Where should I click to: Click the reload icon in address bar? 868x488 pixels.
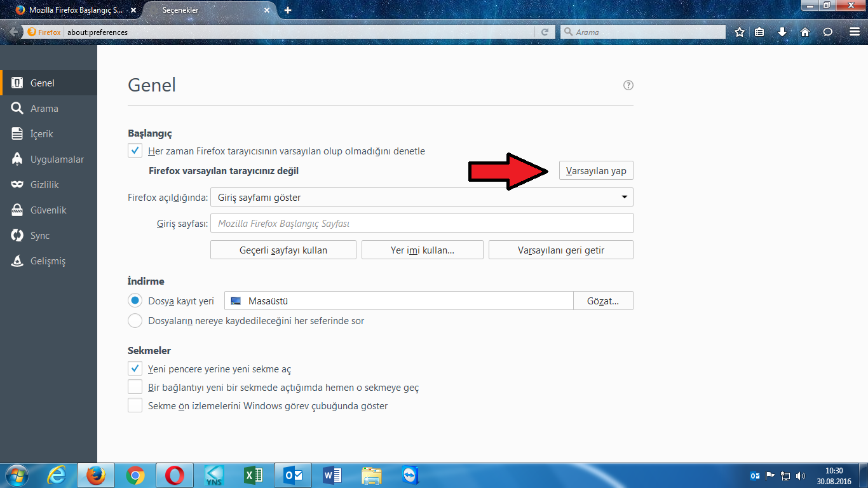[545, 32]
